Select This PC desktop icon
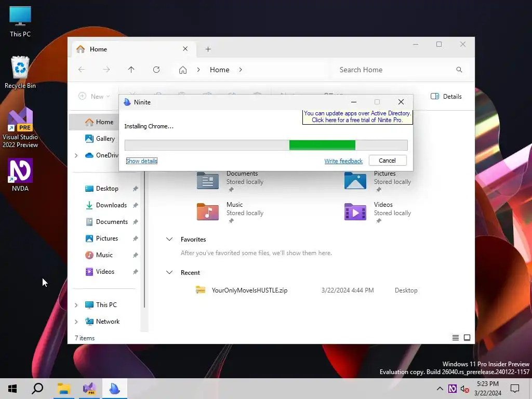Viewport: 532px width, 399px height. (x=20, y=21)
